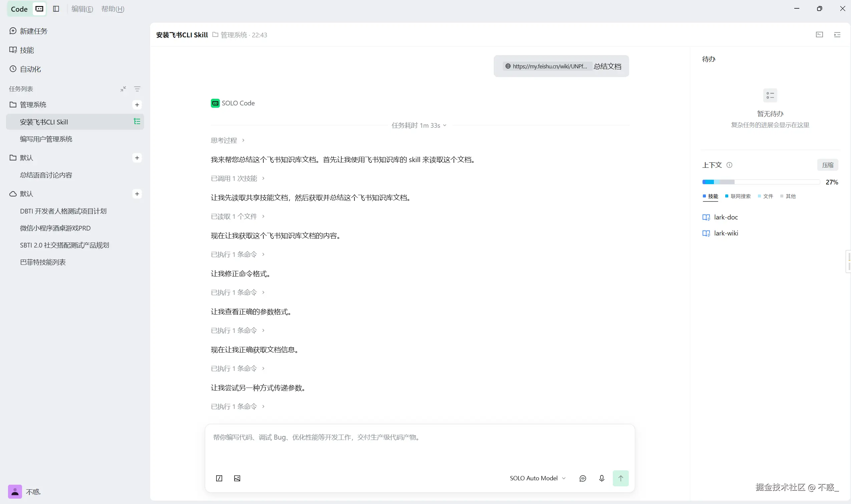The width and height of the screenshot is (851, 504).
Task: Click the context usage progress bar
Action: pyautogui.click(x=761, y=182)
